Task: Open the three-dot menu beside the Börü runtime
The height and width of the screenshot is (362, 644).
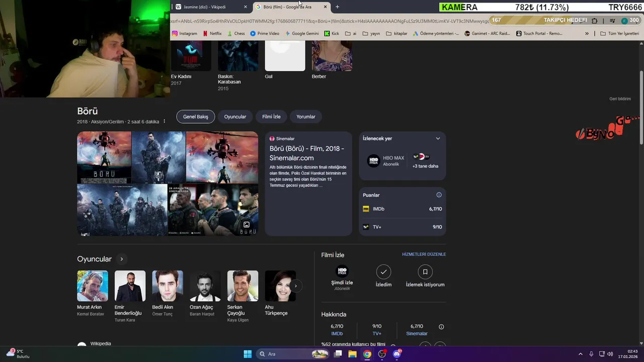Action: pos(164,122)
